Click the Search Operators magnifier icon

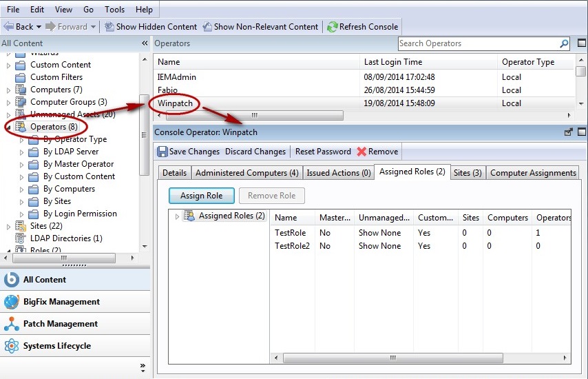pos(564,43)
